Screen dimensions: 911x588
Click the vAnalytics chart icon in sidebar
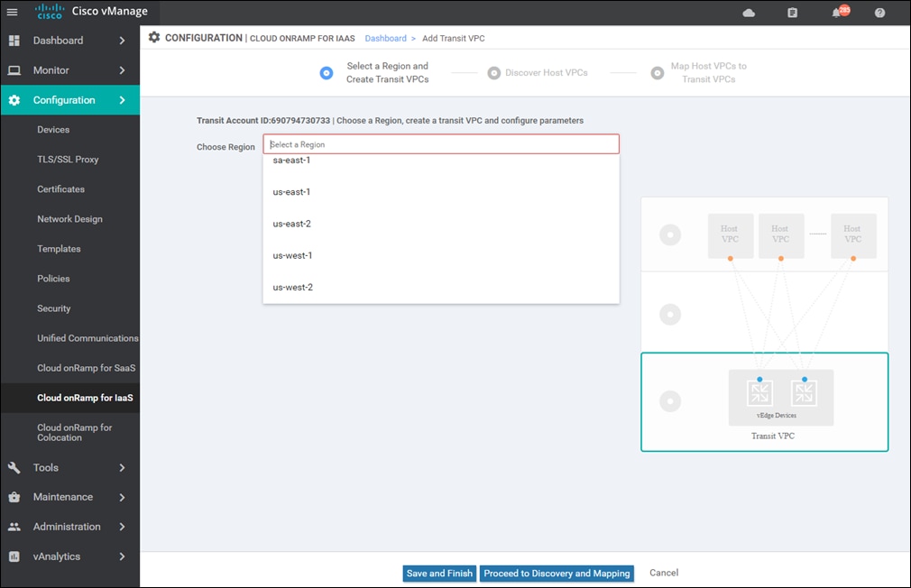14,556
